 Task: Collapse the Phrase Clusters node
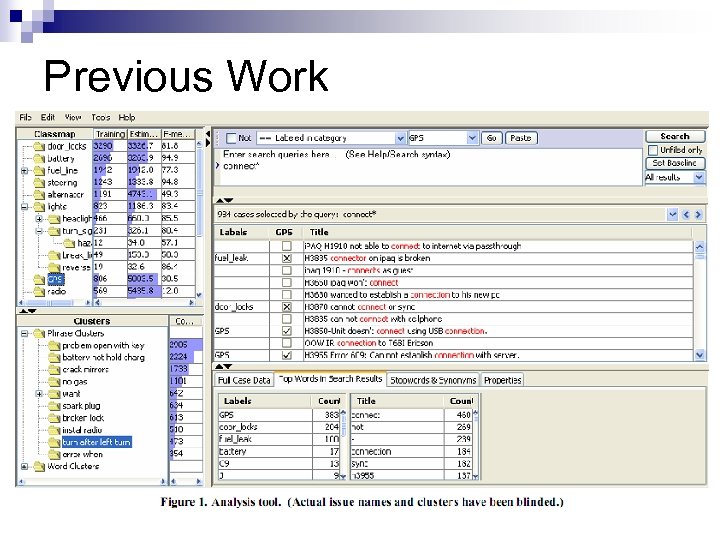tap(24, 333)
